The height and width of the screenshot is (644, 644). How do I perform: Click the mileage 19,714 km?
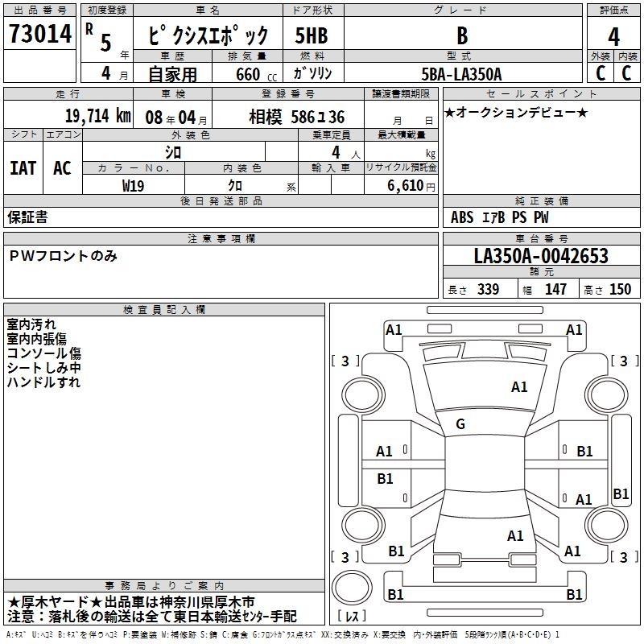97,116
